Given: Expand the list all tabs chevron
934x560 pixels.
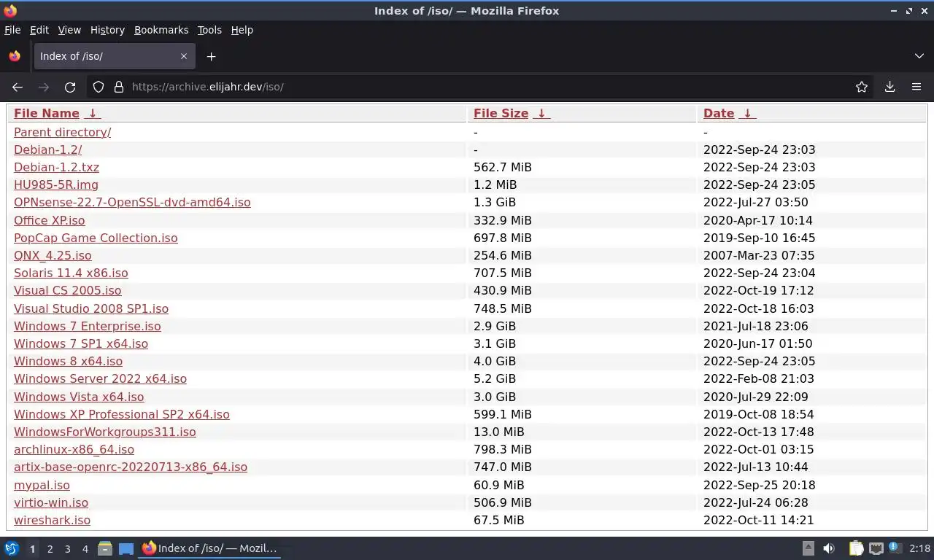Looking at the screenshot, I should tap(919, 56).
